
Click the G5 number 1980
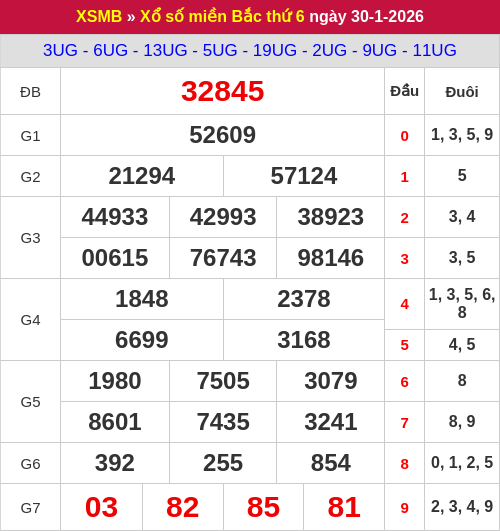pyautogui.click(x=115, y=381)
